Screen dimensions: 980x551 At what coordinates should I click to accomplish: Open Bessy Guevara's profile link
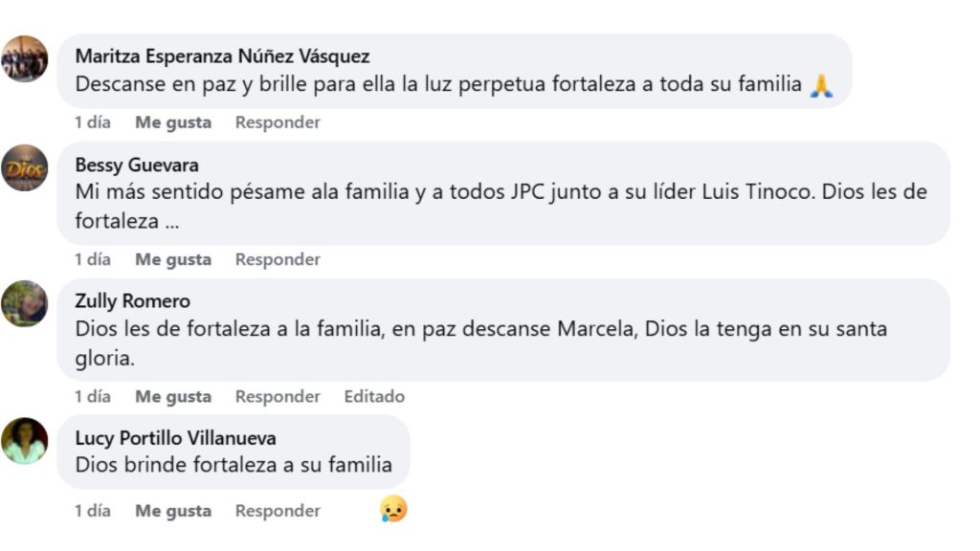[x=136, y=165]
